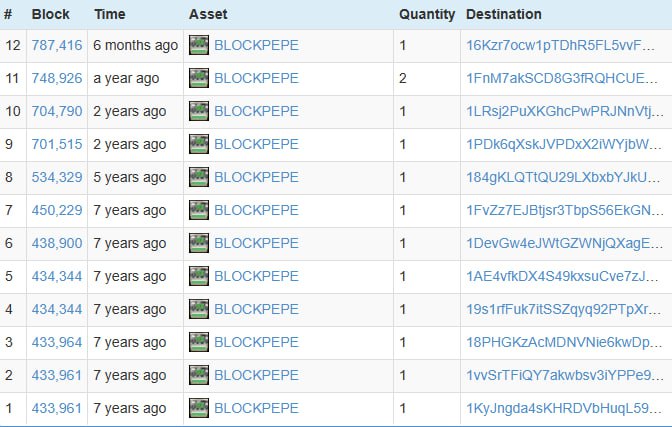This screenshot has height=427, width=672.
Task: Open block 704,790
Action: pos(57,111)
